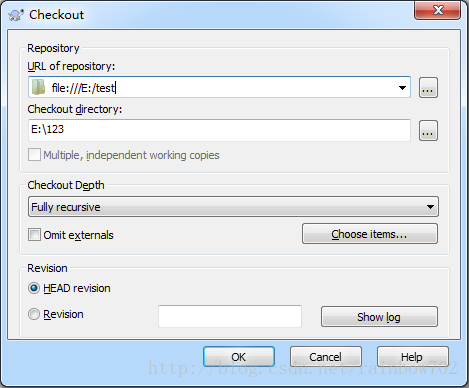
Task: Open the Checkout Depth Fully recursive dropdown
Action: click(x=233, y=207)
